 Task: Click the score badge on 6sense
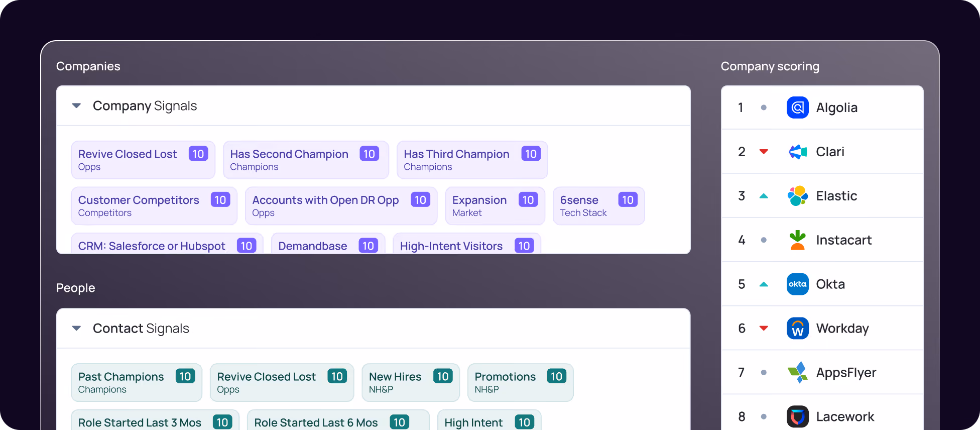628,200
